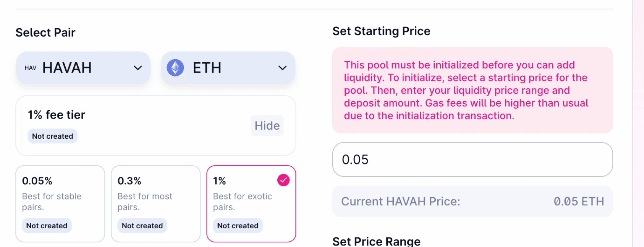Expand the HAVAH selector via its chevron
Viewport: 644px width, 247px height.
coord(138,68)
